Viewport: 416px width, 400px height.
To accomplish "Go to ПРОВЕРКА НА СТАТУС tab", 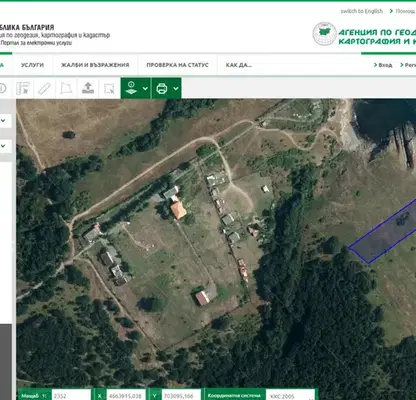I will (x=177, y=65).
